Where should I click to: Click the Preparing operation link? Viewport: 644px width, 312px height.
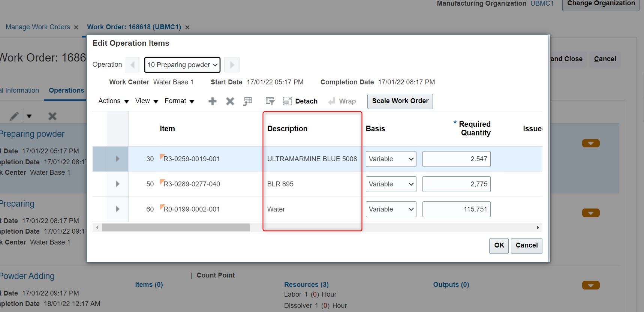pyautogui.click(x=17, y=204)
